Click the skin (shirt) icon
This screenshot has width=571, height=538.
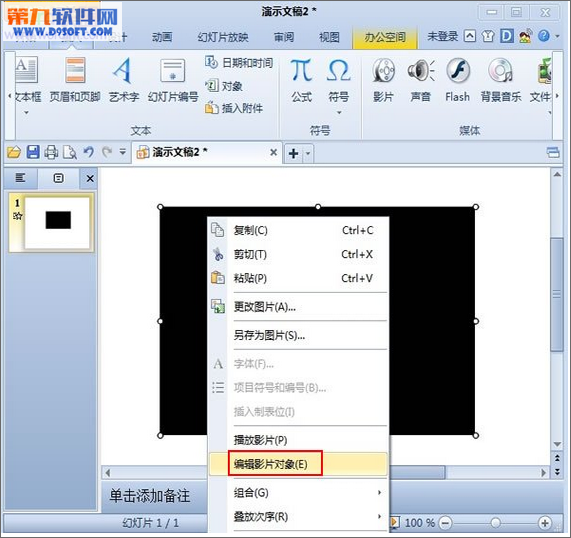coord(488,36)
